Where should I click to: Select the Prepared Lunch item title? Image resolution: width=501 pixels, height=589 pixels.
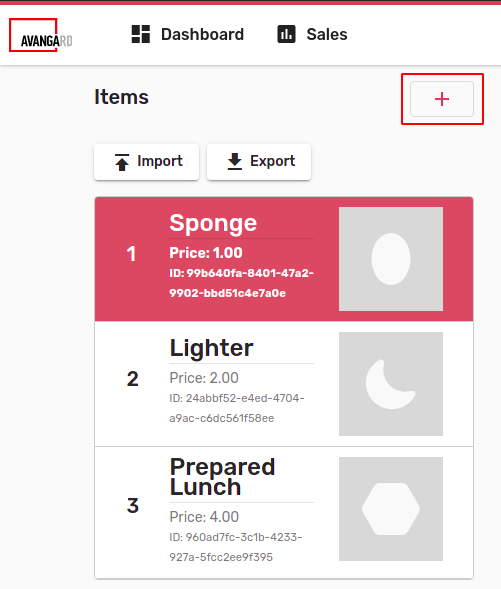(222, 477)
